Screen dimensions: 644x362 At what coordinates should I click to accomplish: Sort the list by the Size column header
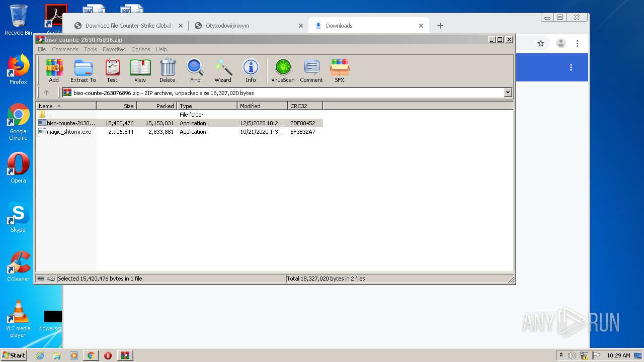116,106
